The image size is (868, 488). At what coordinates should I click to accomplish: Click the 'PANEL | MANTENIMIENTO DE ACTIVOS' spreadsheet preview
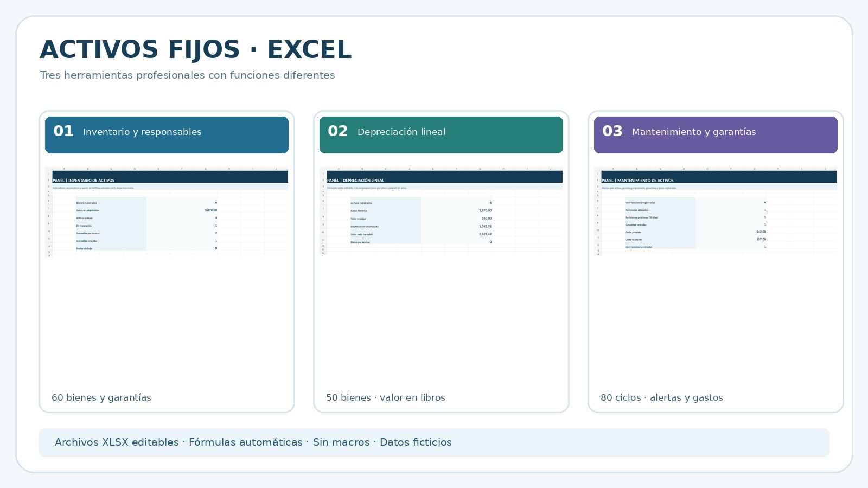coord(716,211)
